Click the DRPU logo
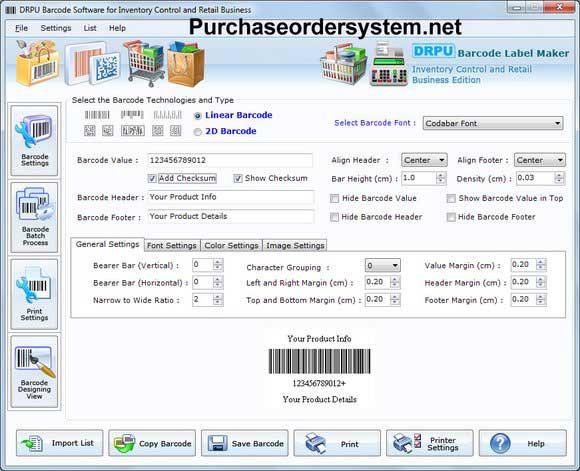Viewport: 580px width, 471px height. pos(433,51)
